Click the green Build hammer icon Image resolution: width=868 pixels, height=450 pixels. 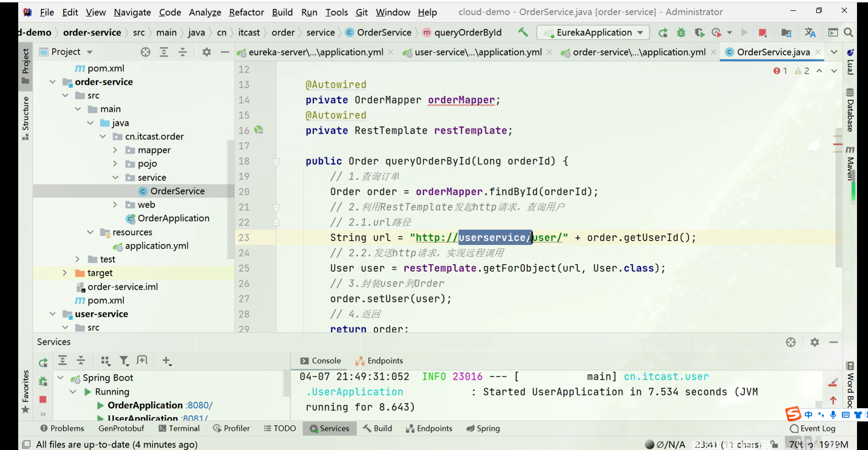523,33
